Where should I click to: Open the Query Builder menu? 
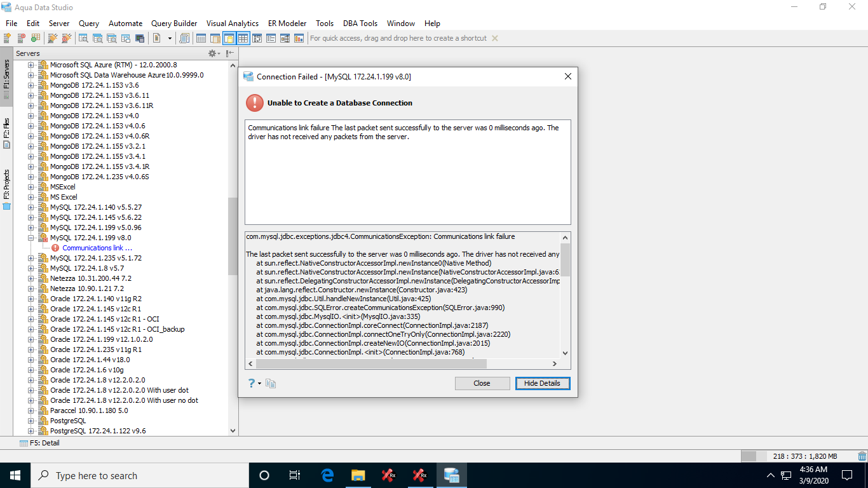coord(174,24)
